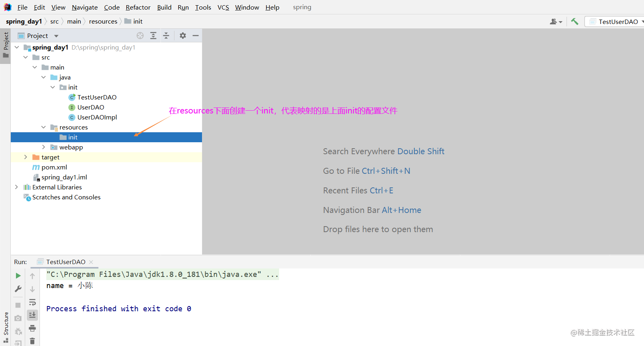Select UserDAOImpl class in project tree

[97, 117]
